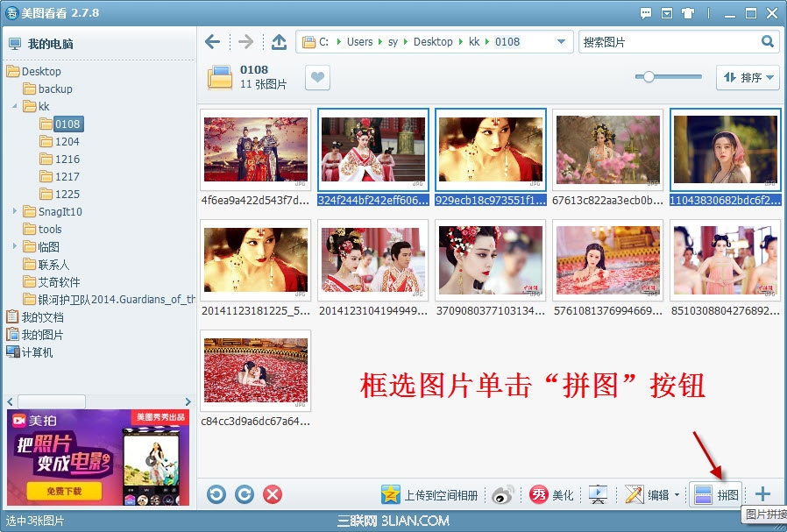Go up to the parent folder
The width and height of the screenshot is (787, 532).
[279, 42]
